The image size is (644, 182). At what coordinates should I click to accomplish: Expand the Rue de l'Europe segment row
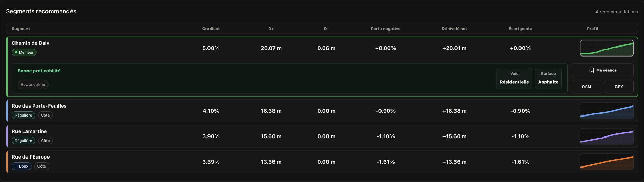coord(322,162)
